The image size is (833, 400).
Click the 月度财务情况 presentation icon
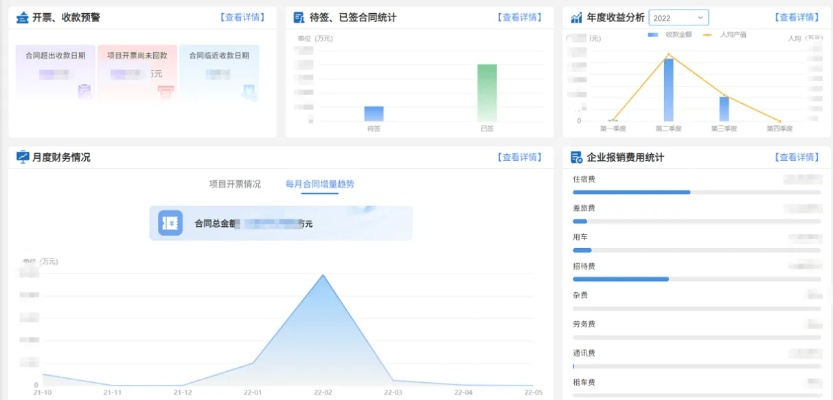coord(22,157)
